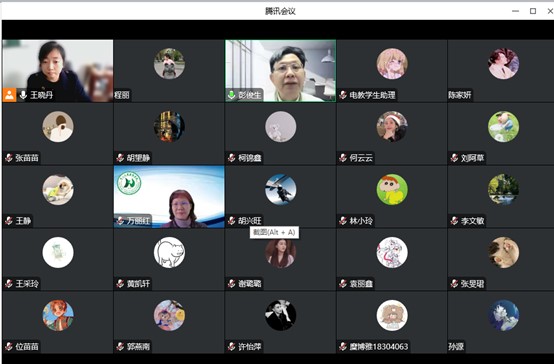This screenshot has height=364, width=554.
Task: Click the 腾讯会议 window title
Action: click(280, 11)
